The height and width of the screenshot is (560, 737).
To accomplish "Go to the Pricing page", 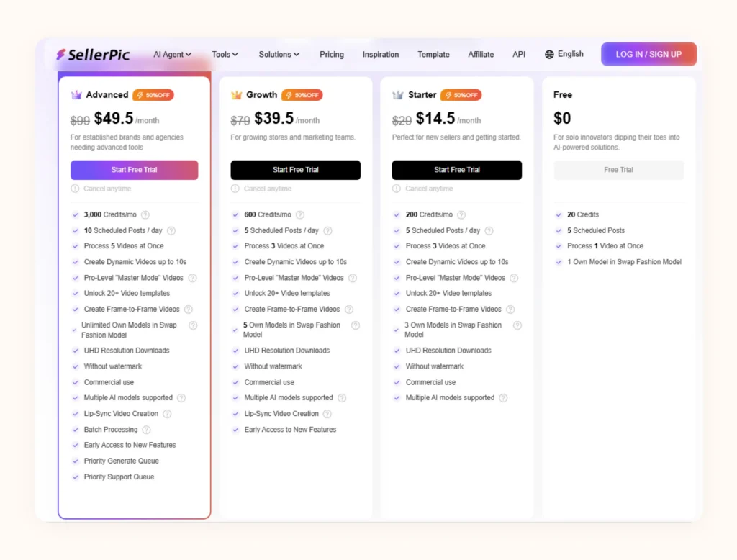I will 331,55.
